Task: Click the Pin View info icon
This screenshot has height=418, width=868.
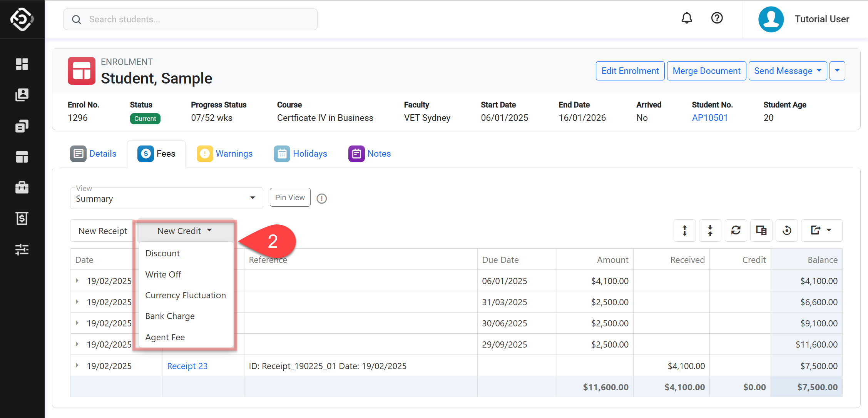Action: 322,199
